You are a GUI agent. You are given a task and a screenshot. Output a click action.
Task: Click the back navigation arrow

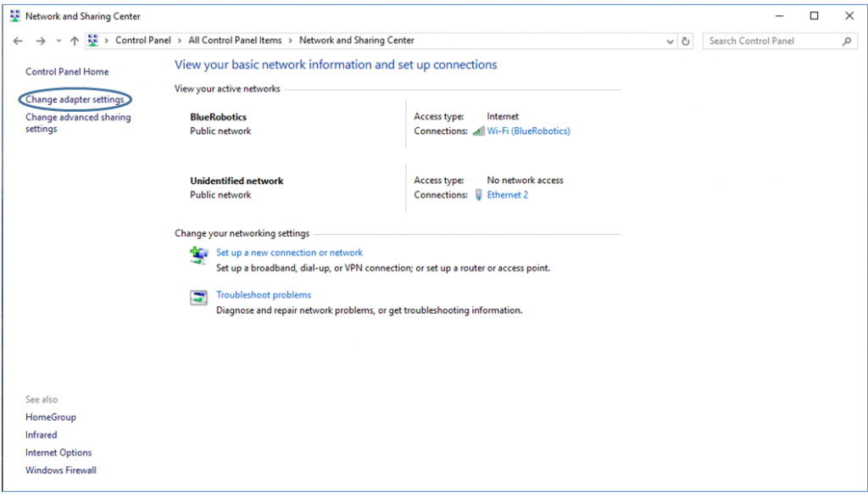click(18, 40)
